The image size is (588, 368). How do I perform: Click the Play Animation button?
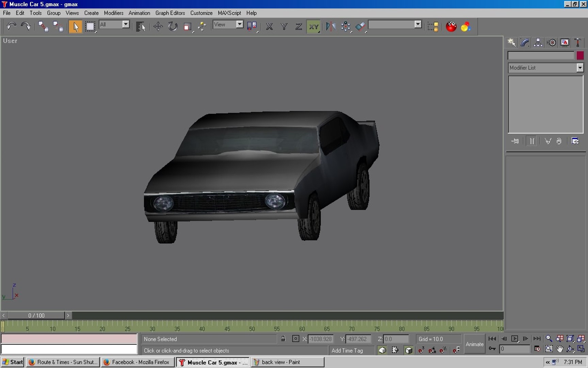[x=514, y=338]
